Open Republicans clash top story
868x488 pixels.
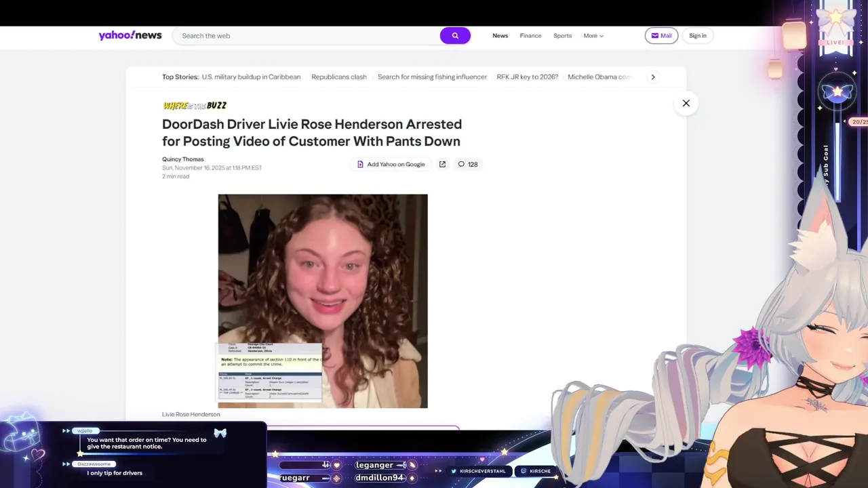[339, 77]
